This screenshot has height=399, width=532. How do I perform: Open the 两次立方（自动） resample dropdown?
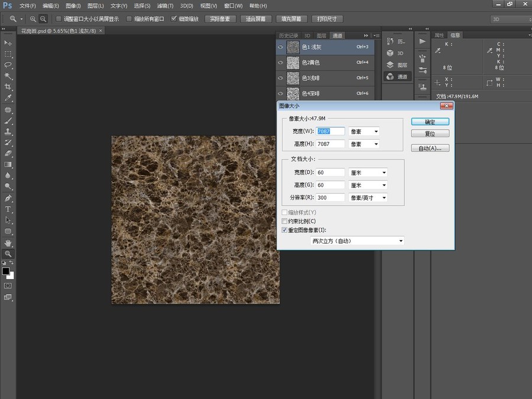tap(357, 241)
